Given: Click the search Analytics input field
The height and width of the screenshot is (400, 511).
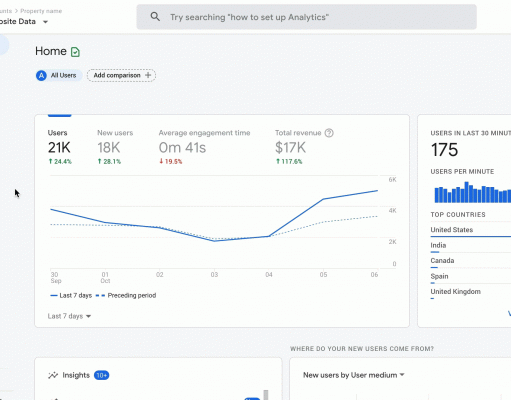Looking at the screenshot, I should (306, 17).
